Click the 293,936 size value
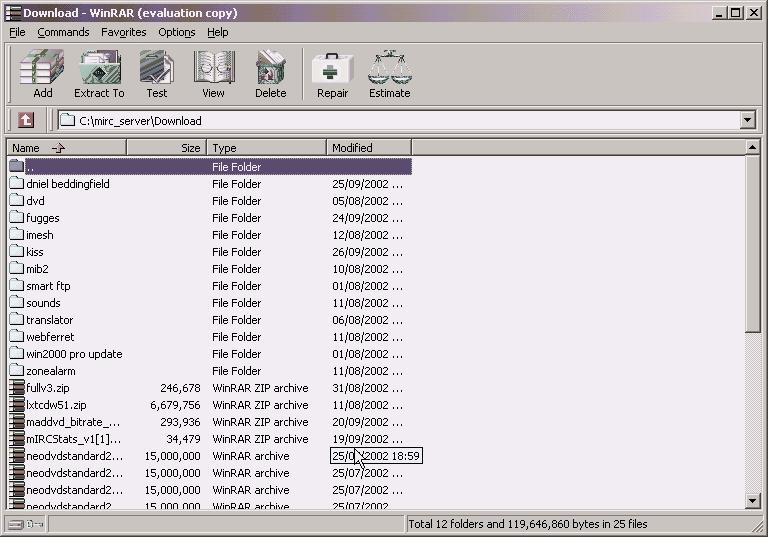The image size is (768, 537). pos(180,422)
